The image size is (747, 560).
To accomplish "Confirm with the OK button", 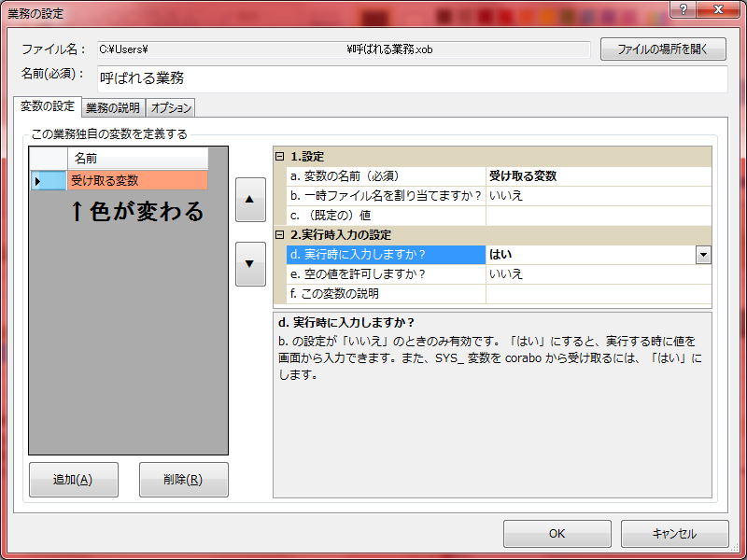I will point(557,534).
